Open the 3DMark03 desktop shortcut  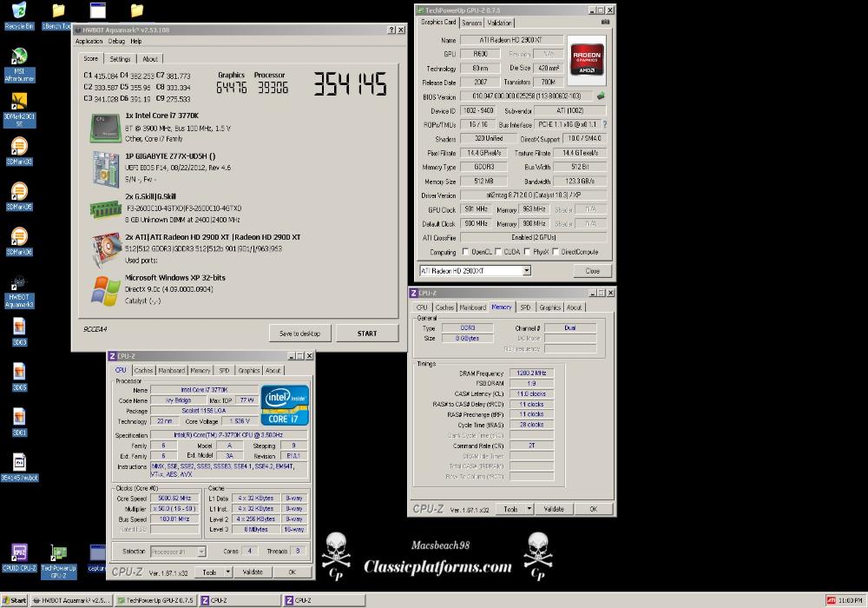19,151
